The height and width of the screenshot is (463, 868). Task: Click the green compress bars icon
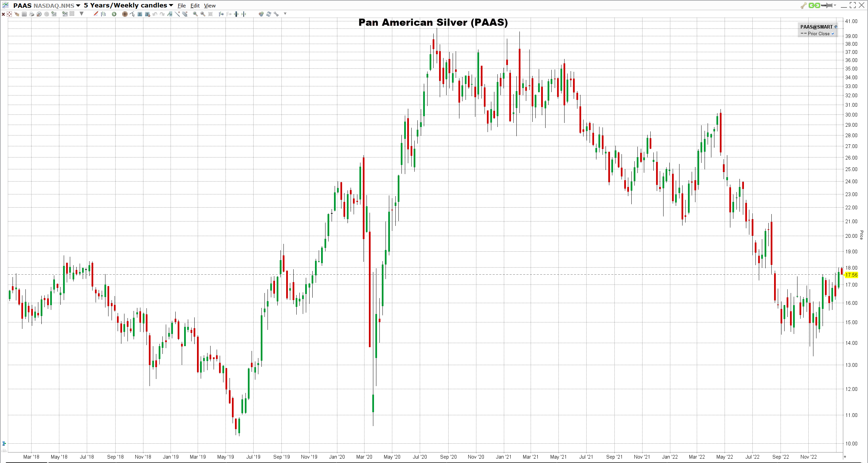click(x=243, y=14)
